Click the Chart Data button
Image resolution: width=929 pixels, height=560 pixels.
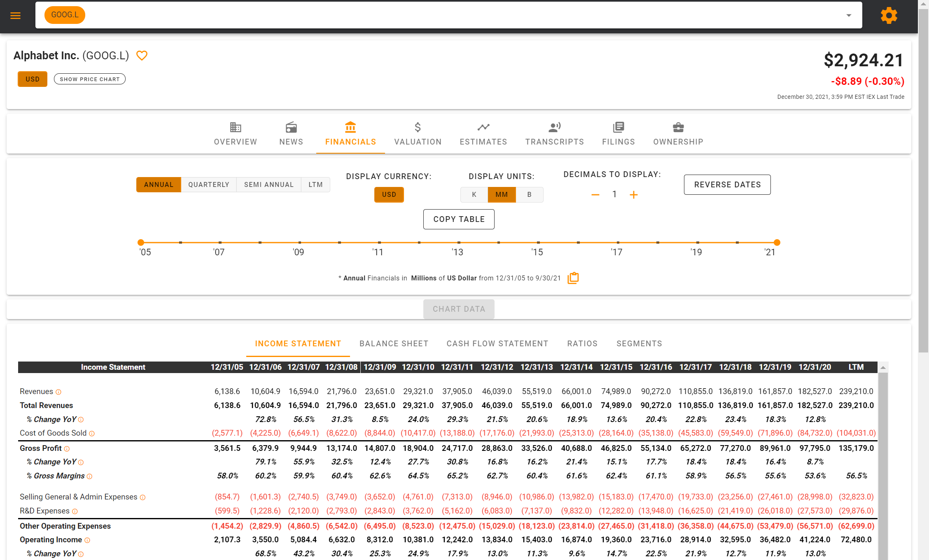point(459,309)
